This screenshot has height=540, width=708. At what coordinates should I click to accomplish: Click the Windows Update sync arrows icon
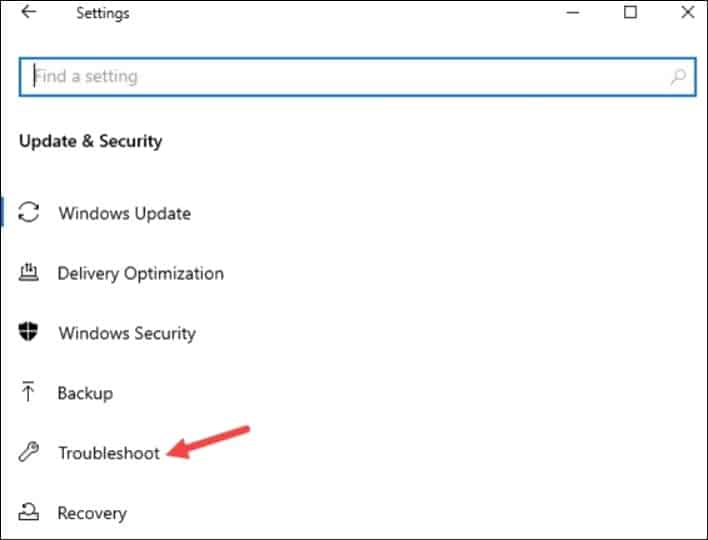pyautogui.click(x=28, y=212)
